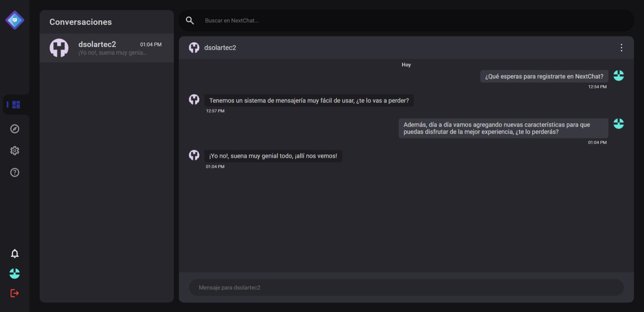Click the message starting with Además
This screenshot has height=312, width=644.
tap(503, 128)
